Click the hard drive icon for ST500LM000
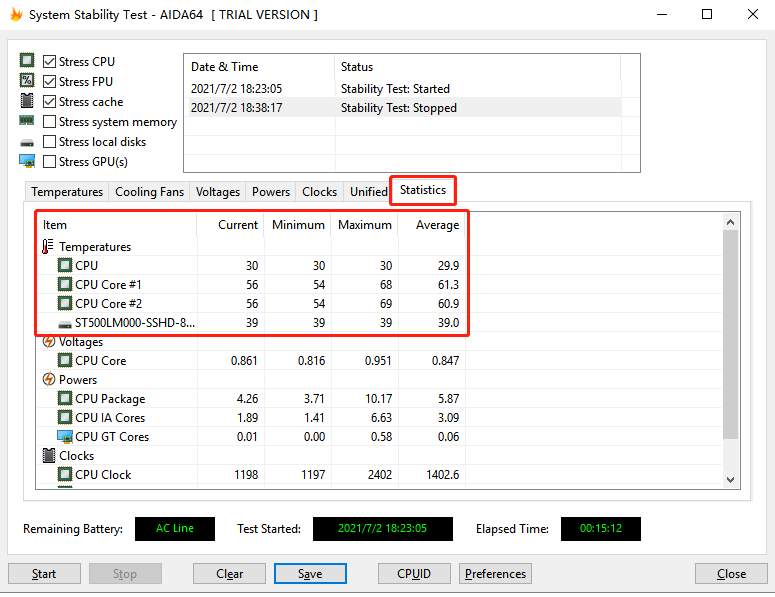 65,323
